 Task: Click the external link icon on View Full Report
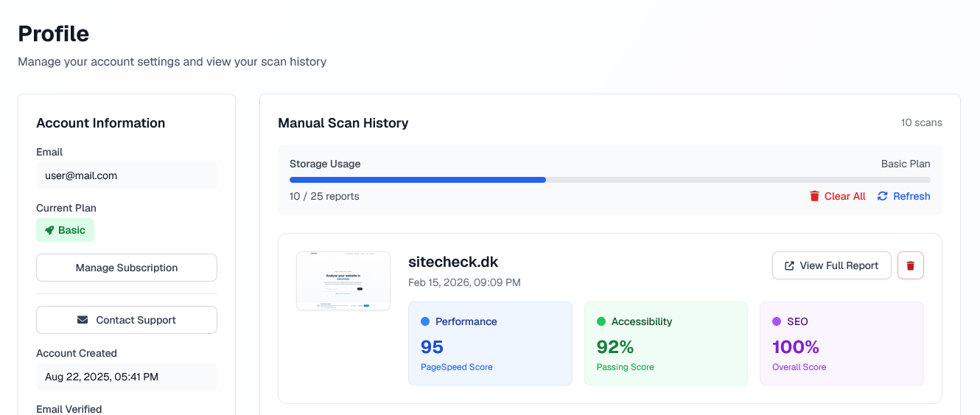coord(789,265)
